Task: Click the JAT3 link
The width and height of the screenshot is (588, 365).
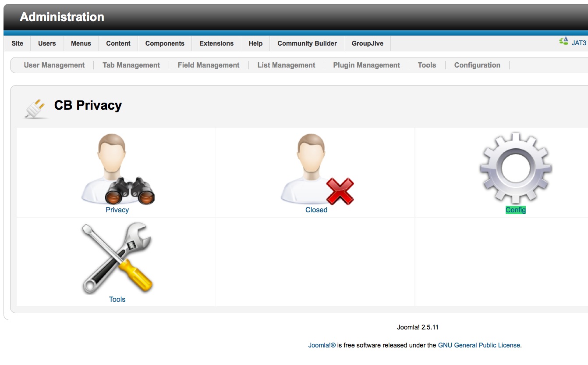Action: (x=579, y=43)
